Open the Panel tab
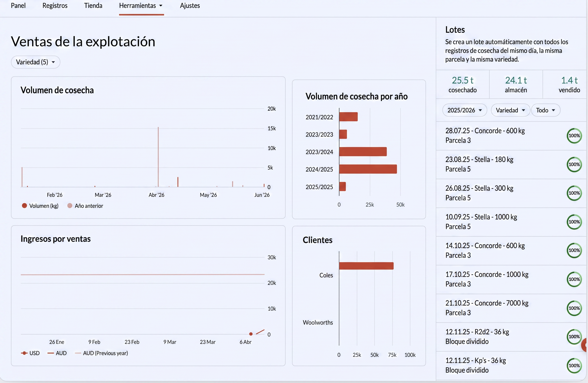Screen dimensions: 588x383 18,6
